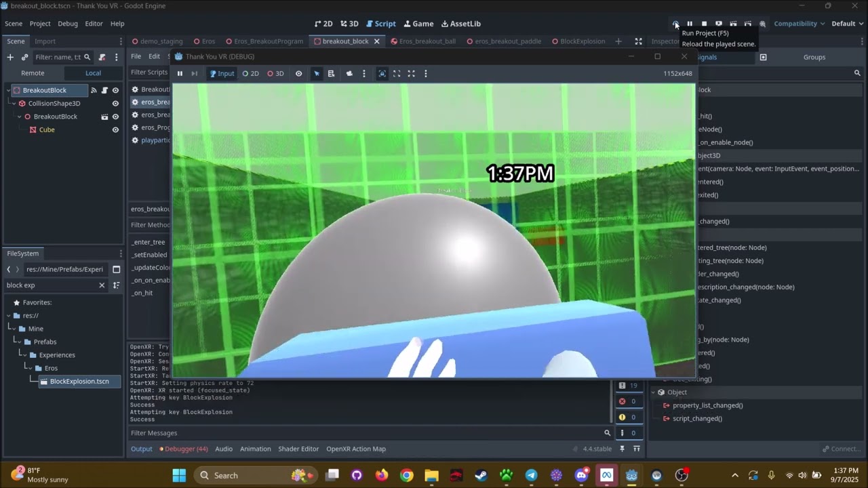Select the property_list_changed() signal

tap(707, 405)
